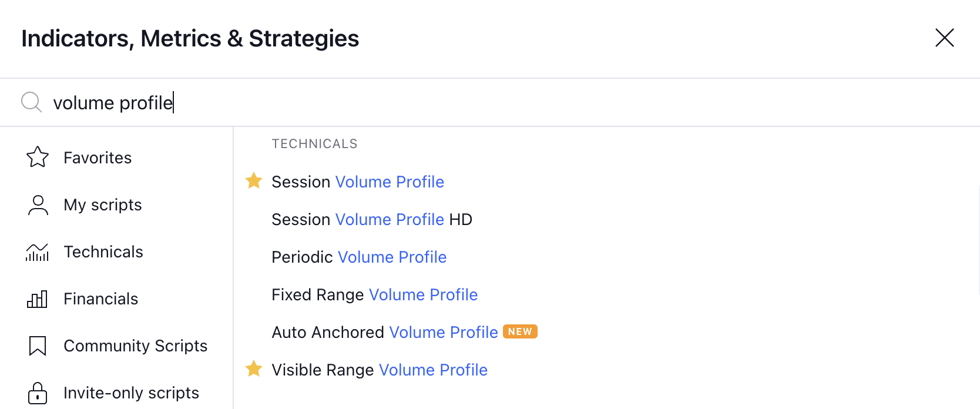Image resolution: width=980 pixels, height=409 pixels.
Task: Open the My scripts section
Action: (102, 204)
